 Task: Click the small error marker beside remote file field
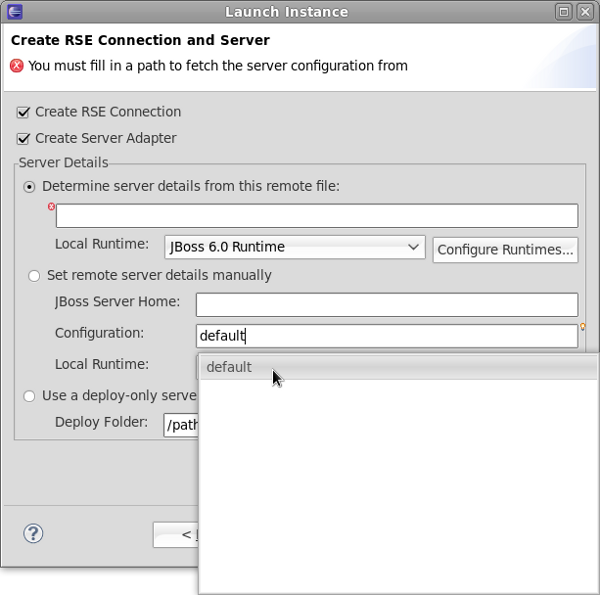pyautogui.click(x=51, y=207)
